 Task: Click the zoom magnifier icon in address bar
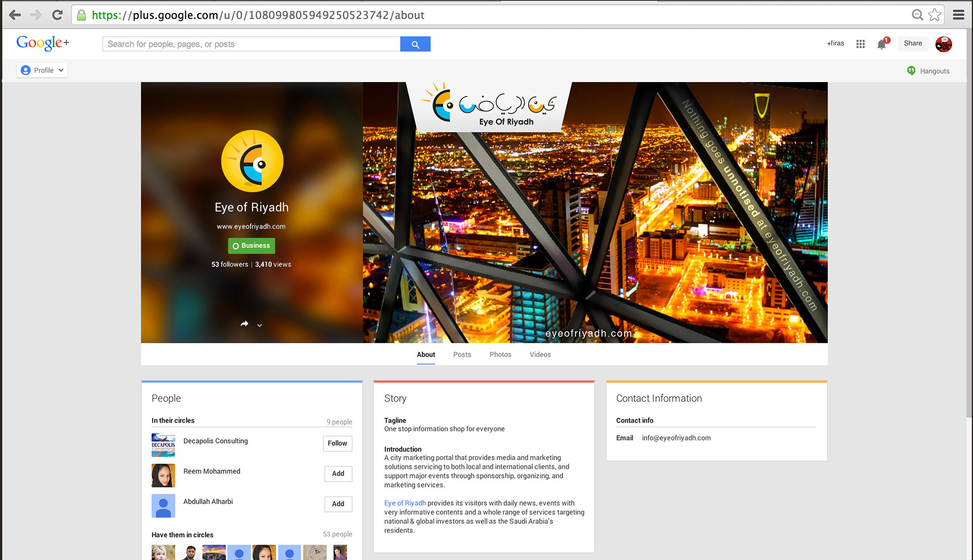917,15
